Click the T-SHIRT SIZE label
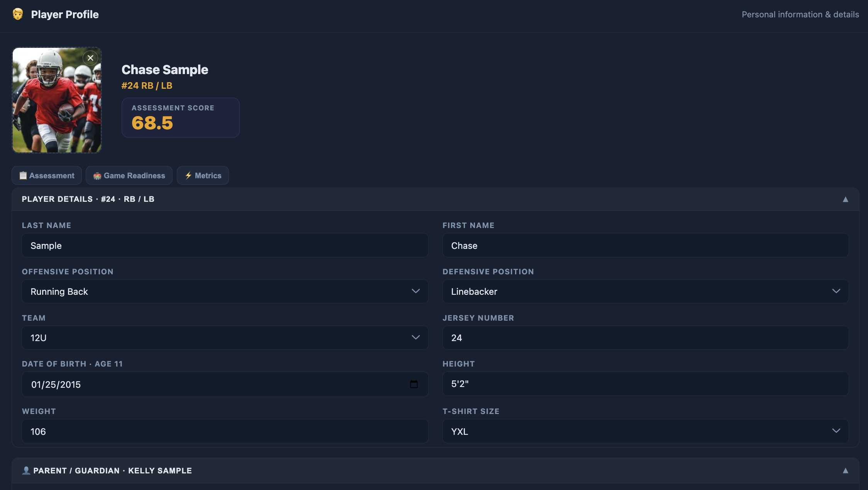The height and width of the screenshot is (490, 868). click(x=471, y=411)
